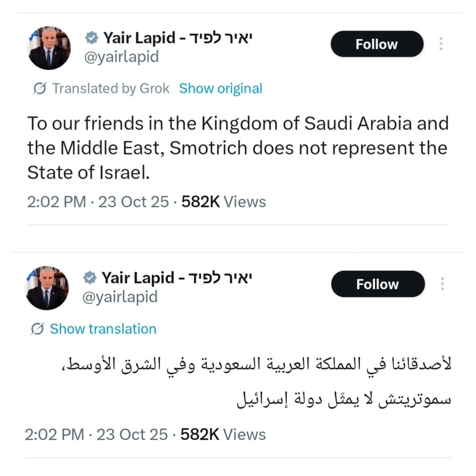Image resolution: width=476 pixels, height=476 pixels.
Task: Click the verified badge on the first tweet
Action: [x=91, y=38]
